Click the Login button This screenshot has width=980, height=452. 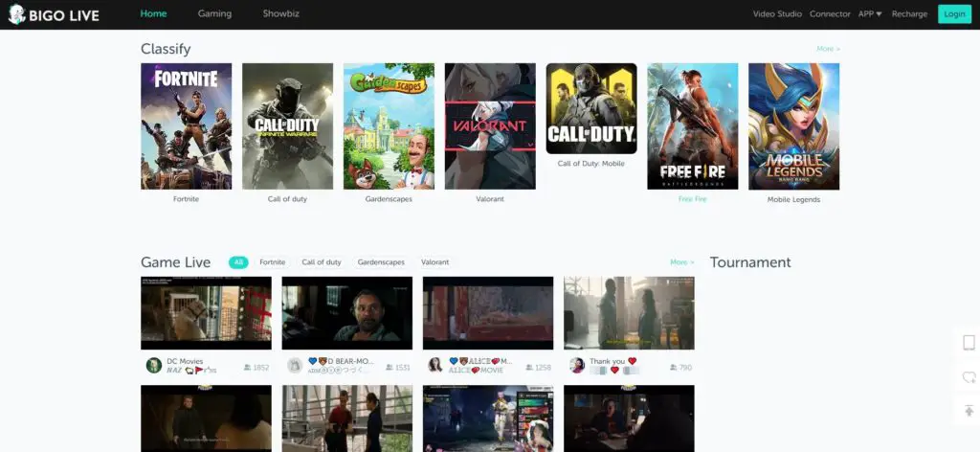(954, 13)
